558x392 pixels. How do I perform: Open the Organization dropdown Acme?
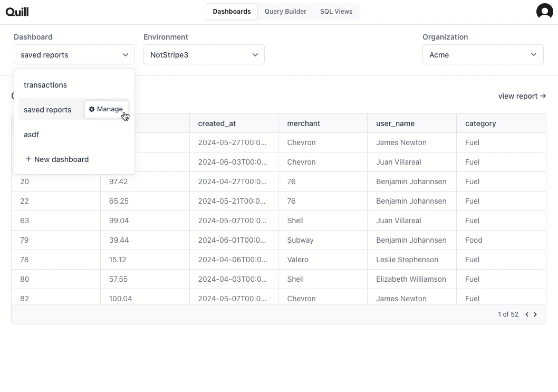483,54
